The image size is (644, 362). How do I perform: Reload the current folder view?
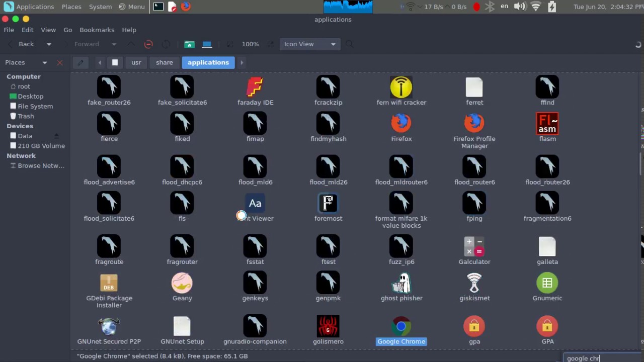(x=166, y=44)
